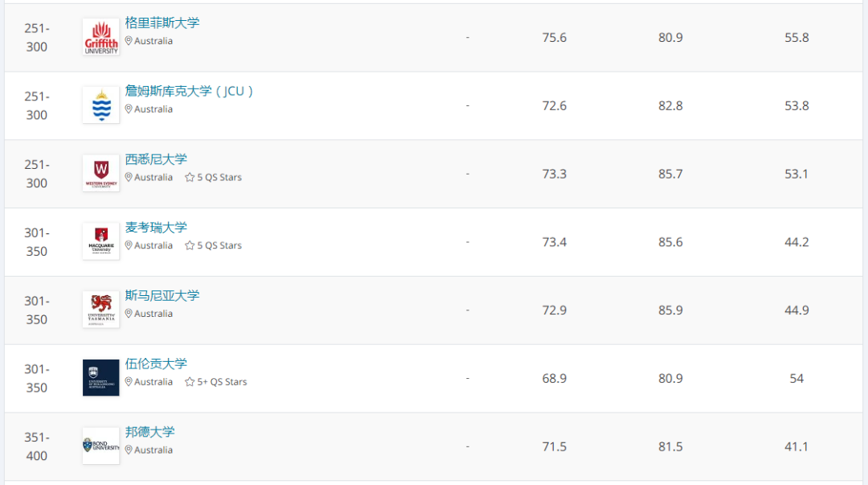
Task: Click the Western Sydney University logo
Action: 100,173
